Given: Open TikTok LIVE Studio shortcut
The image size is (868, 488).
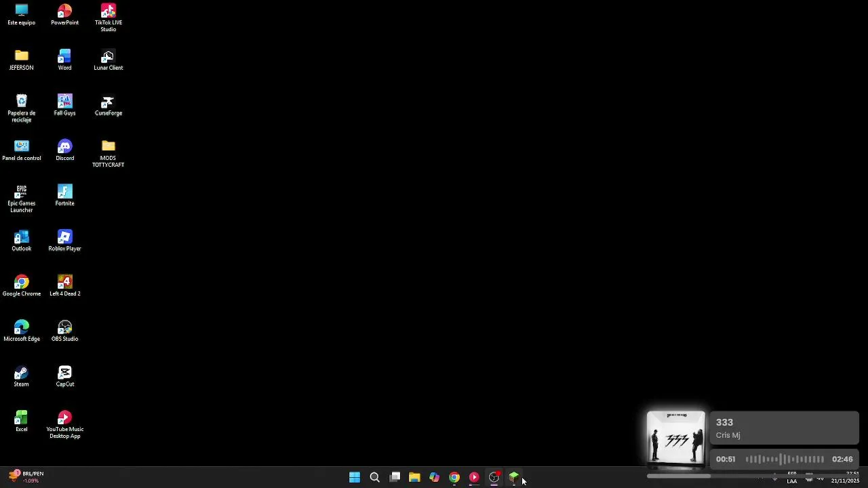Looking at the screenshot, I should (108, 18).
